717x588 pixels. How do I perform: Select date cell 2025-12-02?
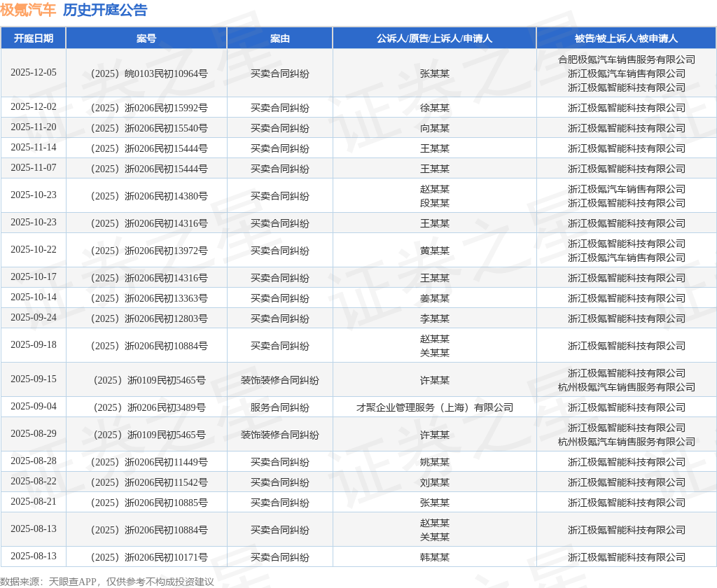pos(34,106)
